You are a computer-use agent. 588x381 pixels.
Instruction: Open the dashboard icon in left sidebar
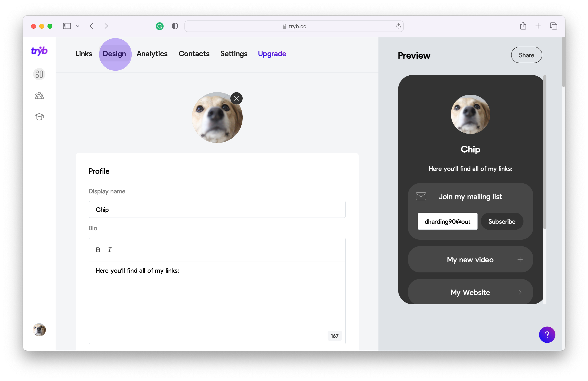coord(39,74)
